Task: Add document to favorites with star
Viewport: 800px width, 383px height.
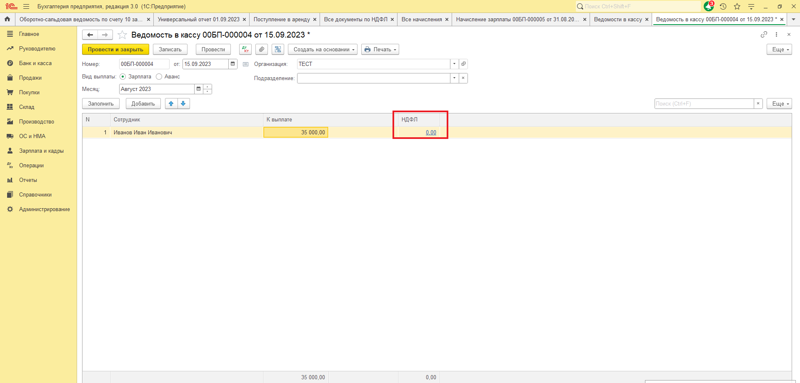Action: (122, 35)
